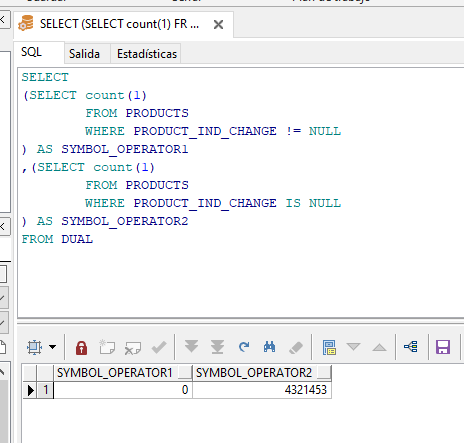Click the != operator in the query
Image resolution: width=464 pixels, height=443 pixels.
[x=293, y=131]
